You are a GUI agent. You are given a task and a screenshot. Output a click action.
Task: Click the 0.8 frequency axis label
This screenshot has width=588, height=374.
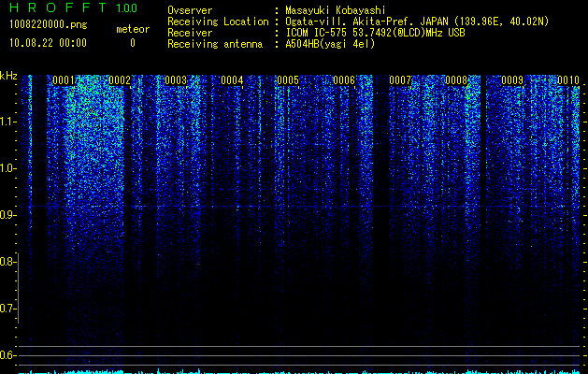[7, 262]
